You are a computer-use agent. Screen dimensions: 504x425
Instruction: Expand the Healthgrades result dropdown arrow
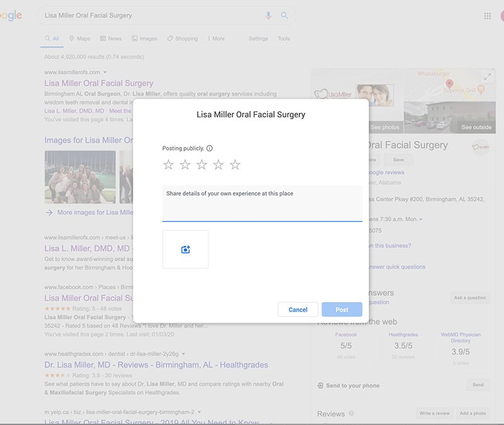click(183, 354)
